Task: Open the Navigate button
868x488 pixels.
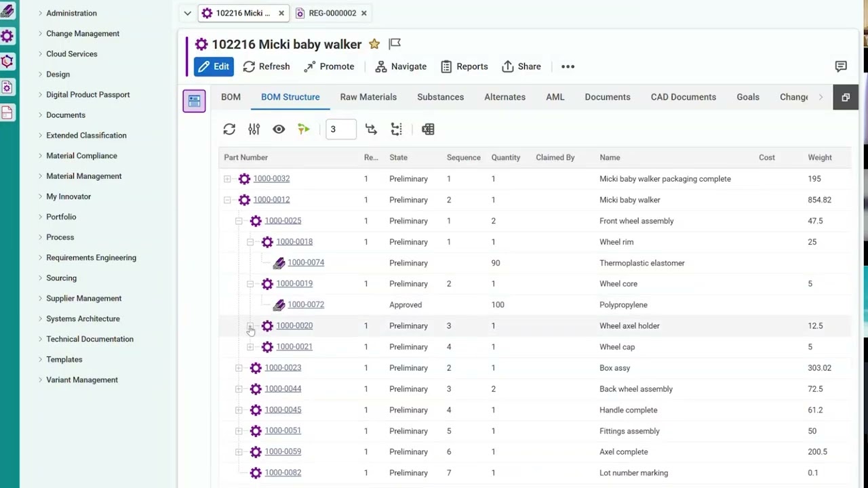Action: 401,66
